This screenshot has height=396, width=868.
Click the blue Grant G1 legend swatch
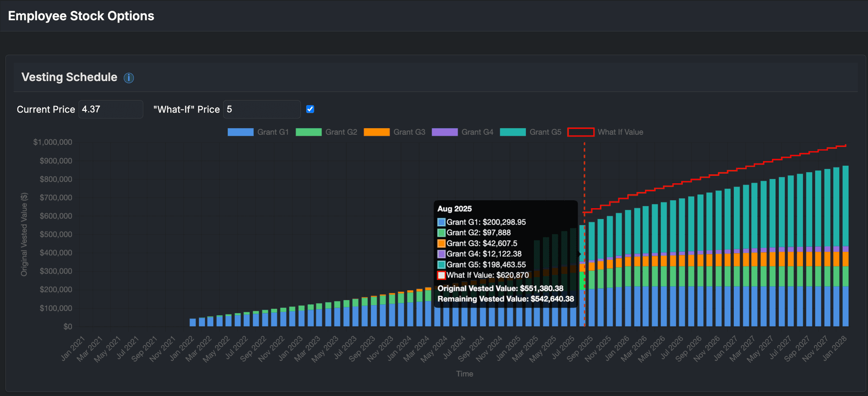click(241, 132)
